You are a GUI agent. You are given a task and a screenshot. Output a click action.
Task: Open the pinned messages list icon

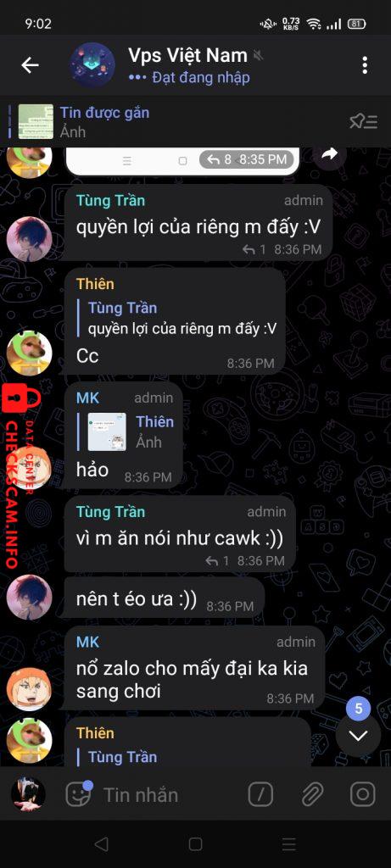click(363, 121)
